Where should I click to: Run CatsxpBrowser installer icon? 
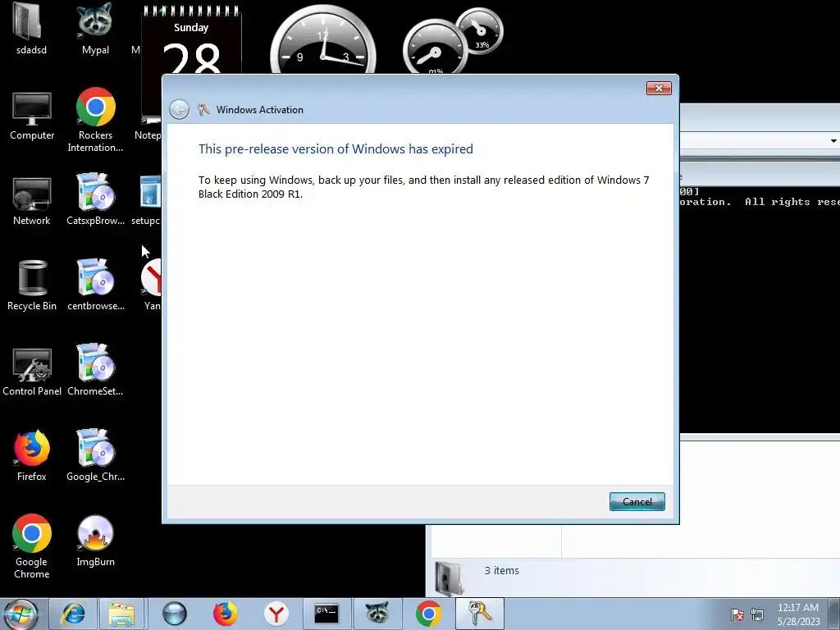(x=95, y=199)
